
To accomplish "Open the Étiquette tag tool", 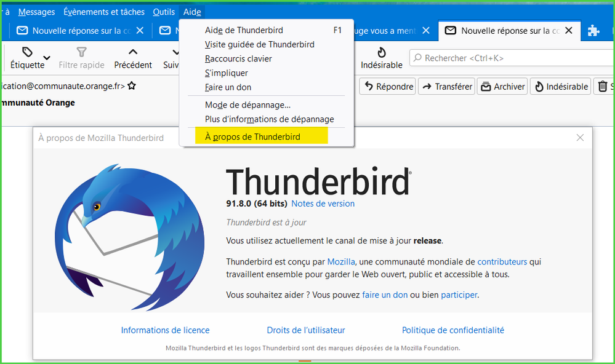I will click(x=27, y=58).
